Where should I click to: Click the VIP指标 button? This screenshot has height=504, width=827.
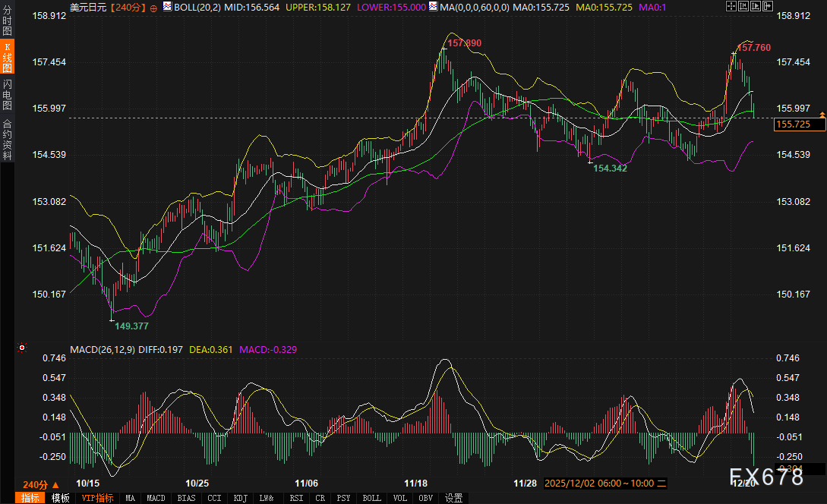97,498
